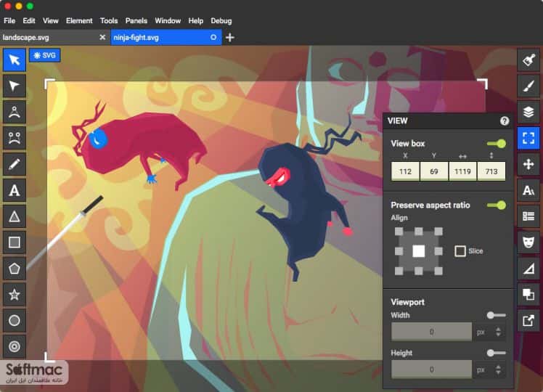The width and height of the screenshot is (543, 392).
Task: Enable the Viewport Width switch
Action: (x=497, y=315)
